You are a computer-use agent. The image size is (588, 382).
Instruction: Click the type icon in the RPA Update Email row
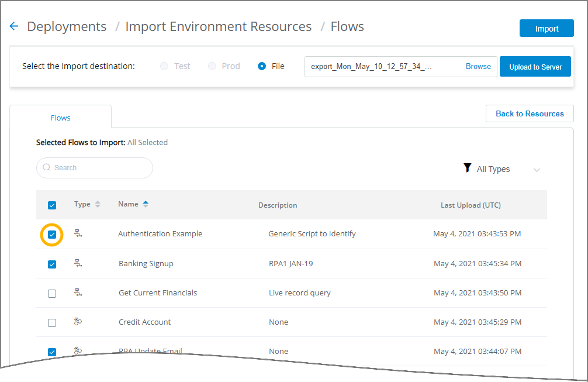pyautogui.click(x=78, y=350)
